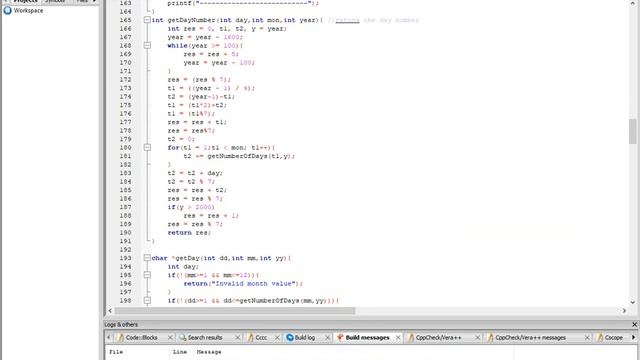Click the editor horizontal scrollbar thumb

tap(235, 311)
